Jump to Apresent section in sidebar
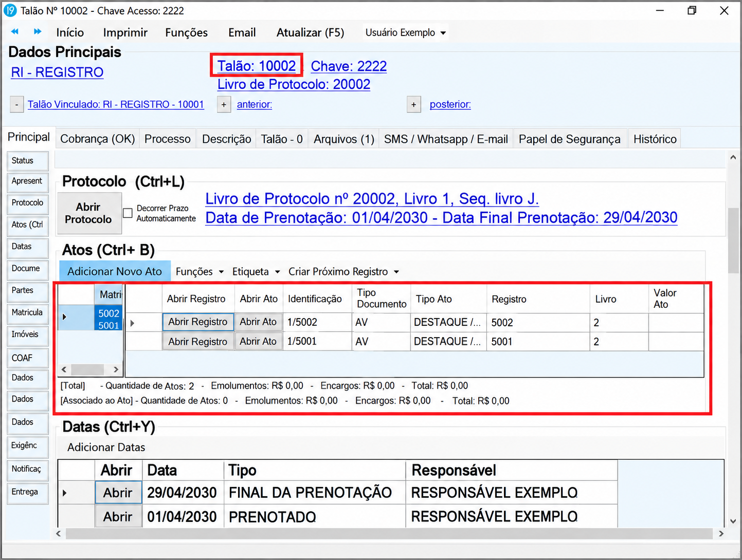 [28, 181]
